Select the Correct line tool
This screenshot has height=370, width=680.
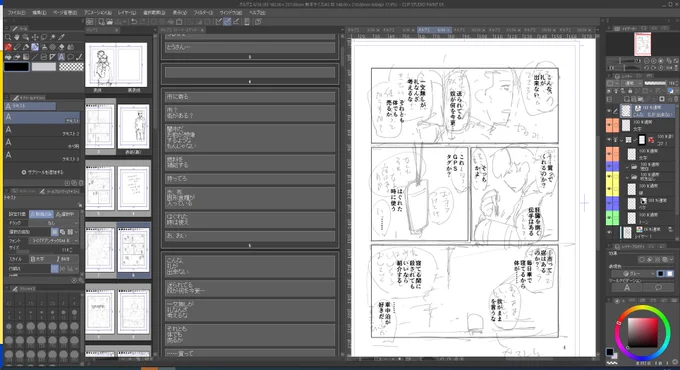click(79, 57)
